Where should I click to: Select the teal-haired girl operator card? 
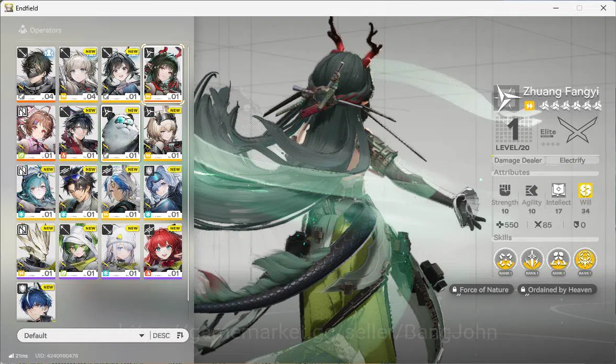point(36,192)
